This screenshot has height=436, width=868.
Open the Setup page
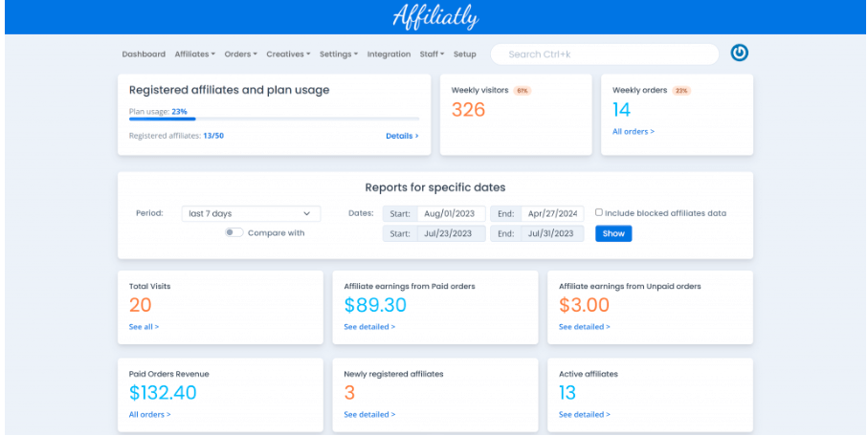(x=465, y=54)
